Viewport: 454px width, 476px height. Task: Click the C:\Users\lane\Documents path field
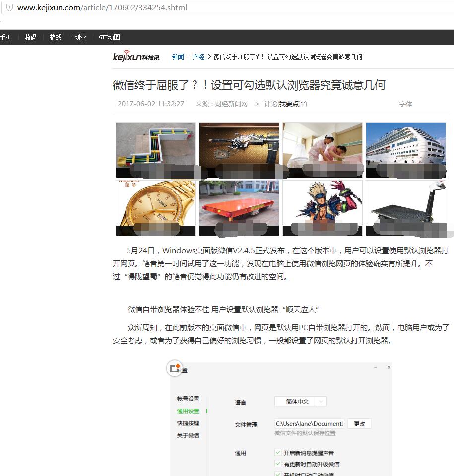(x=309, y=424)
